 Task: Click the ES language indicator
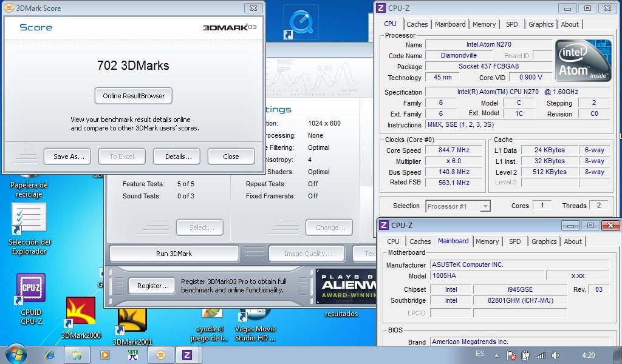click(x=480, y=354)
